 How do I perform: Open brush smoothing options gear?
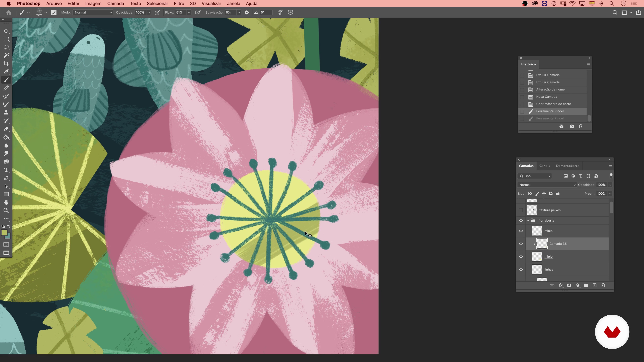247,13
